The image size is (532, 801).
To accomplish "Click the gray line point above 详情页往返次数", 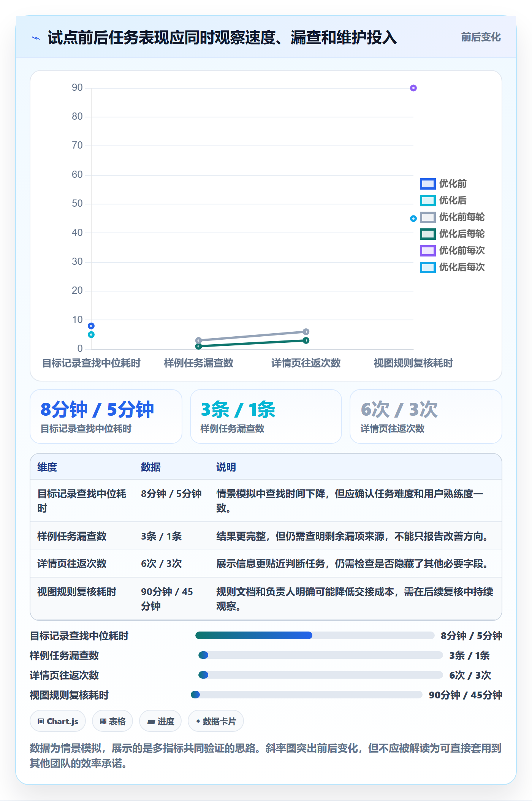I will pos(306,332).
